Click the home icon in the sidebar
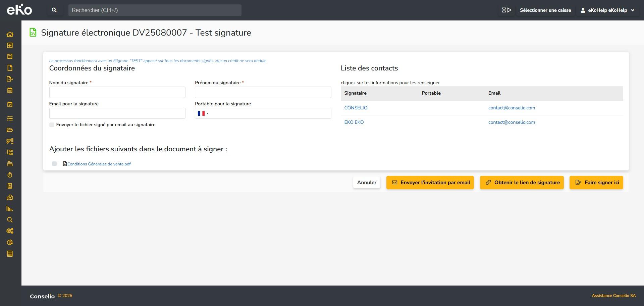The image size is (644, 306). pos(10,34)
